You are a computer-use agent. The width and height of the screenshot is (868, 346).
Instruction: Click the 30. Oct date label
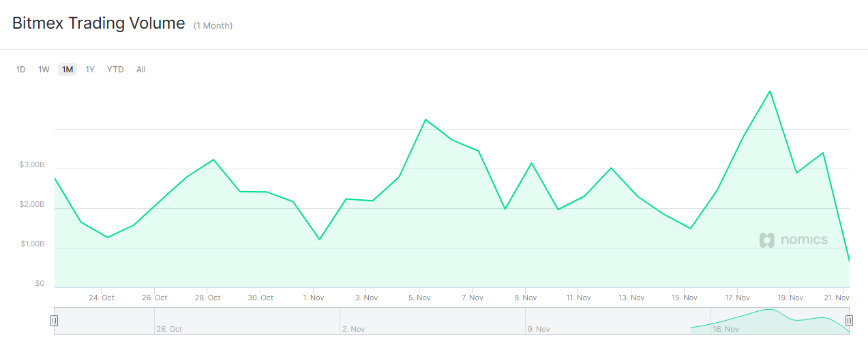point(260,298)
